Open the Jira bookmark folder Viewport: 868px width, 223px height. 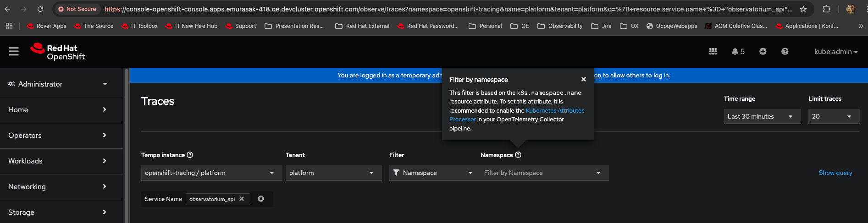tap(601, 26)
